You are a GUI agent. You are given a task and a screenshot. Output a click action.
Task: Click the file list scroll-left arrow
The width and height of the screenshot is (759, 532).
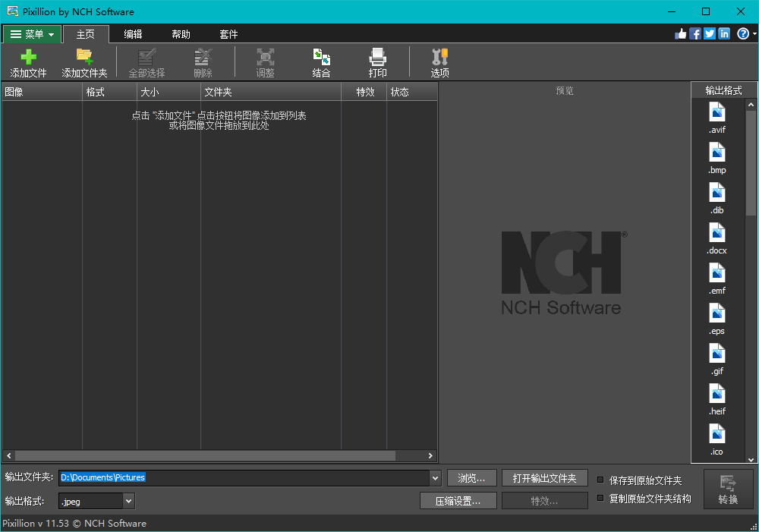point(8,455)
